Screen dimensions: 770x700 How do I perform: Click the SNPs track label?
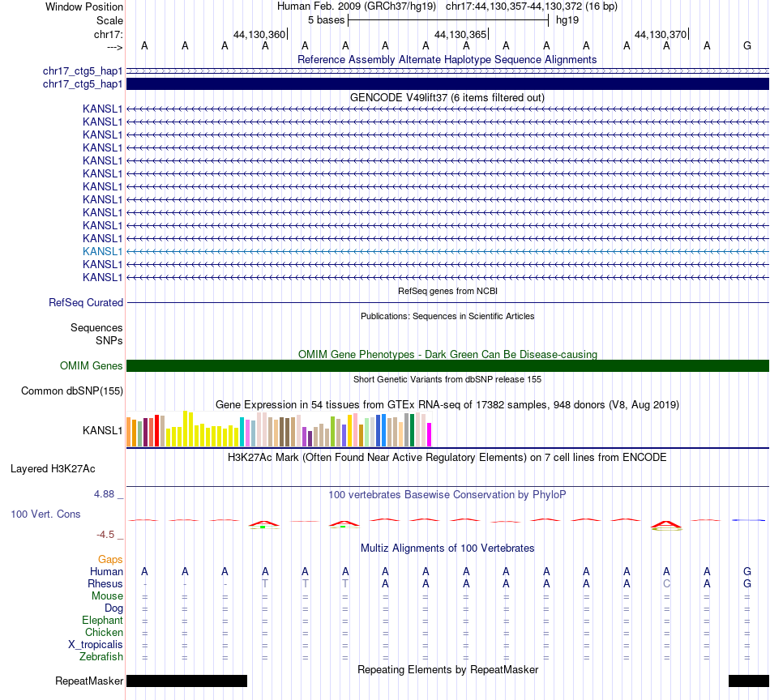[109, 340]
